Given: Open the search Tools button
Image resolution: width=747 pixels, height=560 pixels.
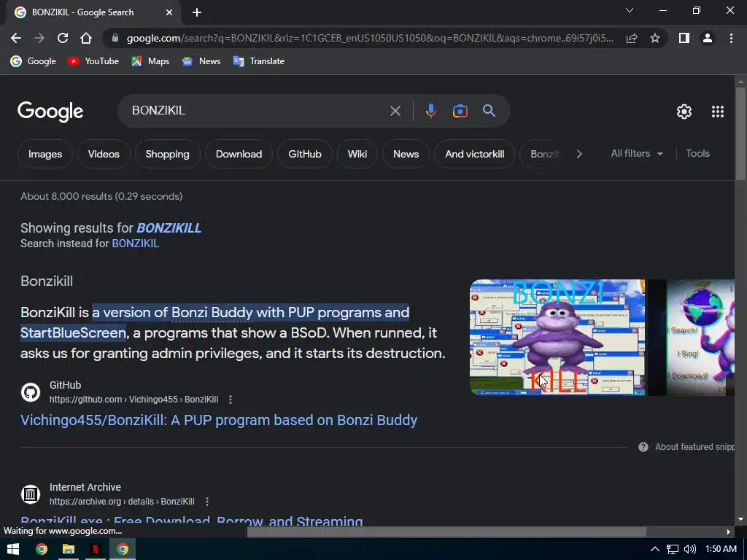Looking at the screenshot, I should 697,153.
